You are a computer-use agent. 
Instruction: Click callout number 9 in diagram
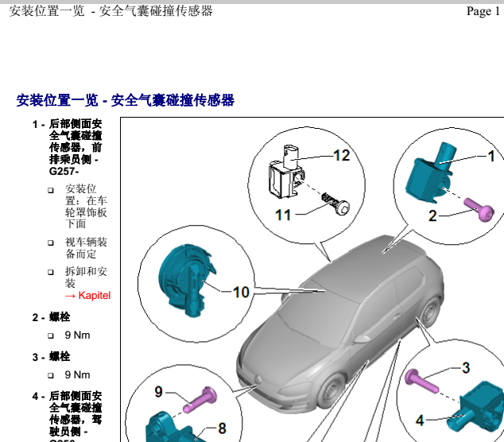pos(158,392)
